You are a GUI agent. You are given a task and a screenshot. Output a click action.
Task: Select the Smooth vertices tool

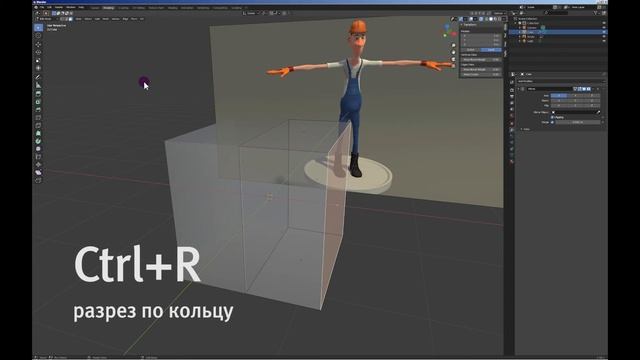click(x=38, y=149)
